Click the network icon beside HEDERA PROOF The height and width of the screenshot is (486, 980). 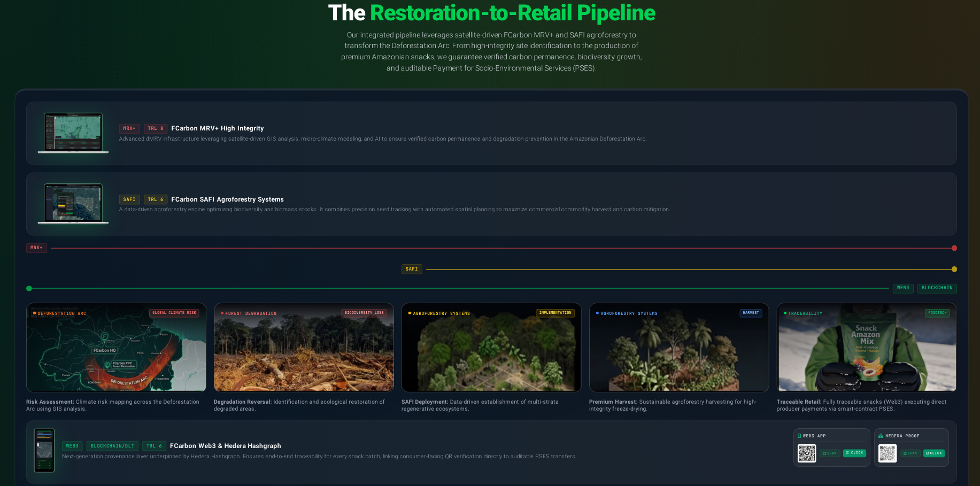pos(881,436)
